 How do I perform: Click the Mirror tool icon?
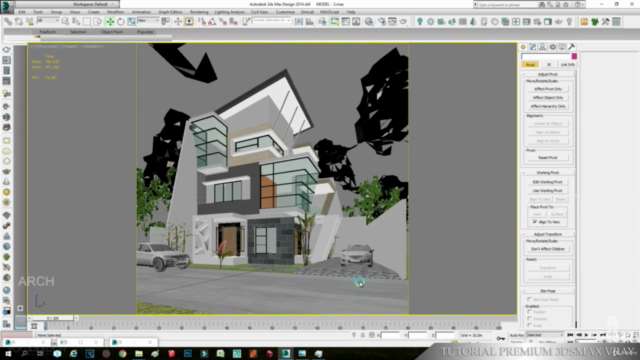pos(299,22)
